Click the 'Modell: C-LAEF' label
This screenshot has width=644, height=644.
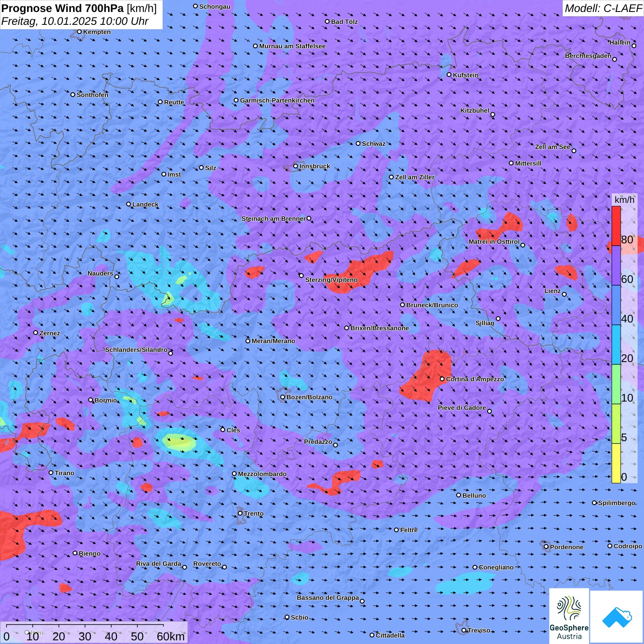click(603, 8)
